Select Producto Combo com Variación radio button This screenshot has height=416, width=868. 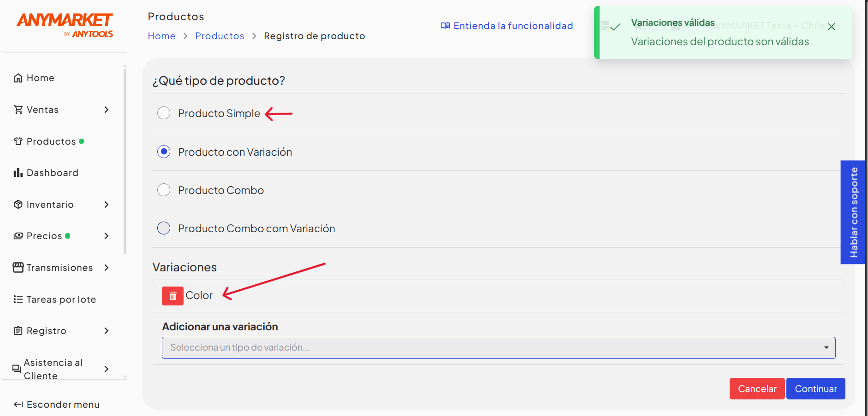click(164, 229)
